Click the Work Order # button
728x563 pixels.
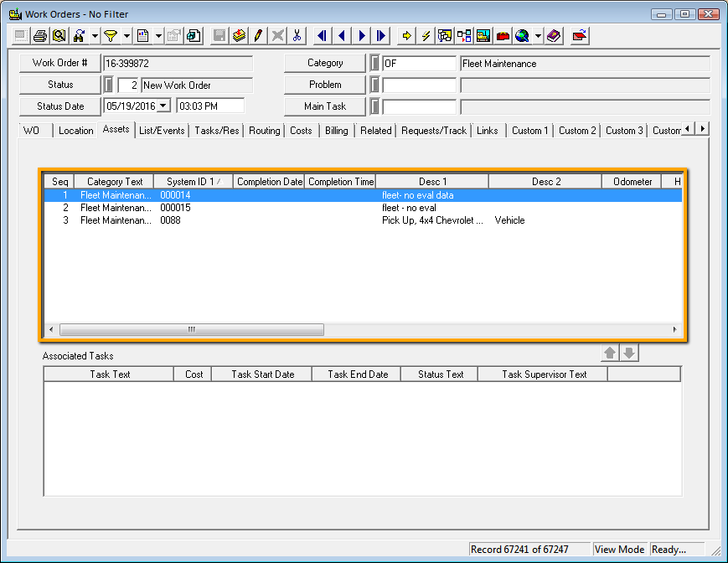(x=59, y=63)
